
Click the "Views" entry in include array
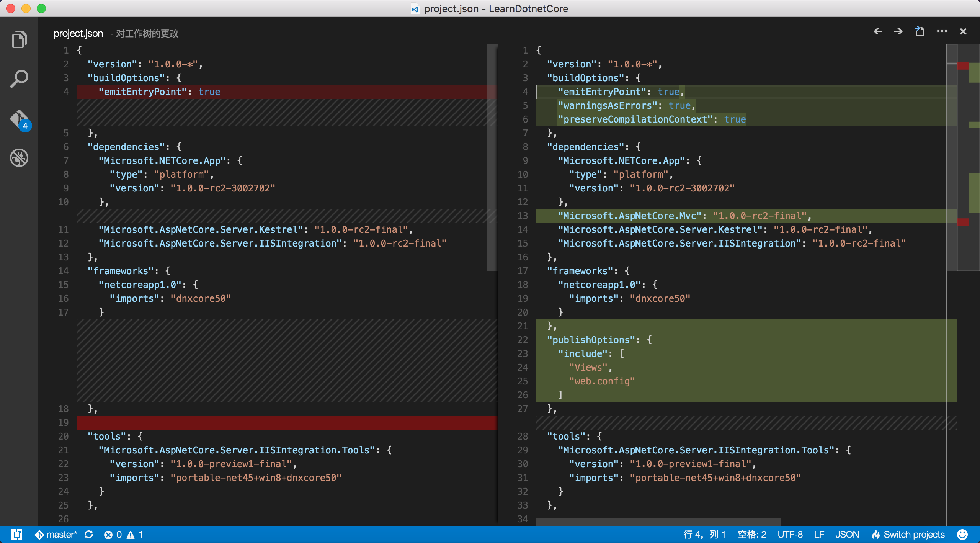click(588, 368)
